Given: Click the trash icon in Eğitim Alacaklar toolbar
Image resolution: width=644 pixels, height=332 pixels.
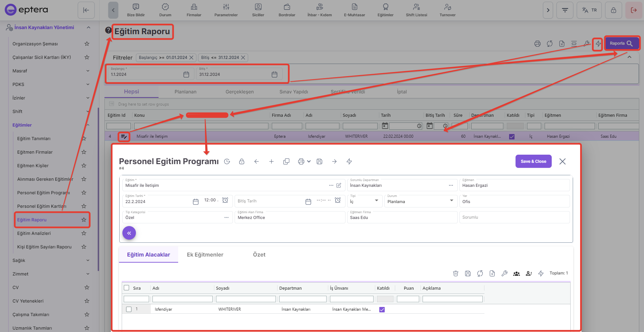Looking at the screenshot, I should 455,273.
